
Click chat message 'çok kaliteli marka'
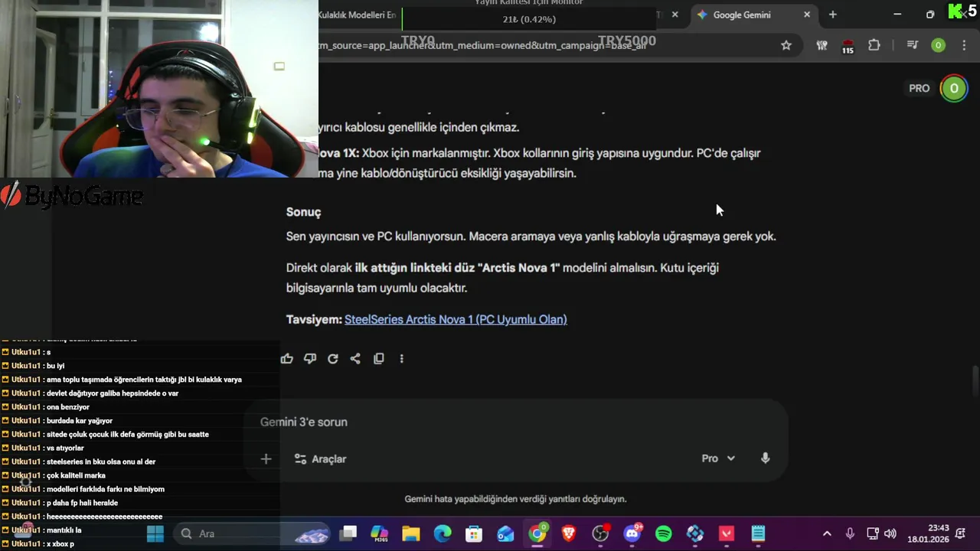[76, 475]
